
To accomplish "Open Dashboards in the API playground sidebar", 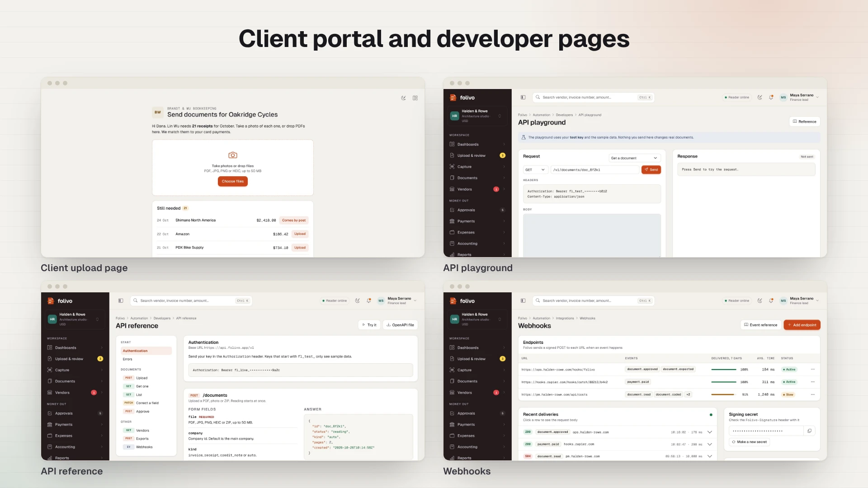I will click(x=477, y=144).
